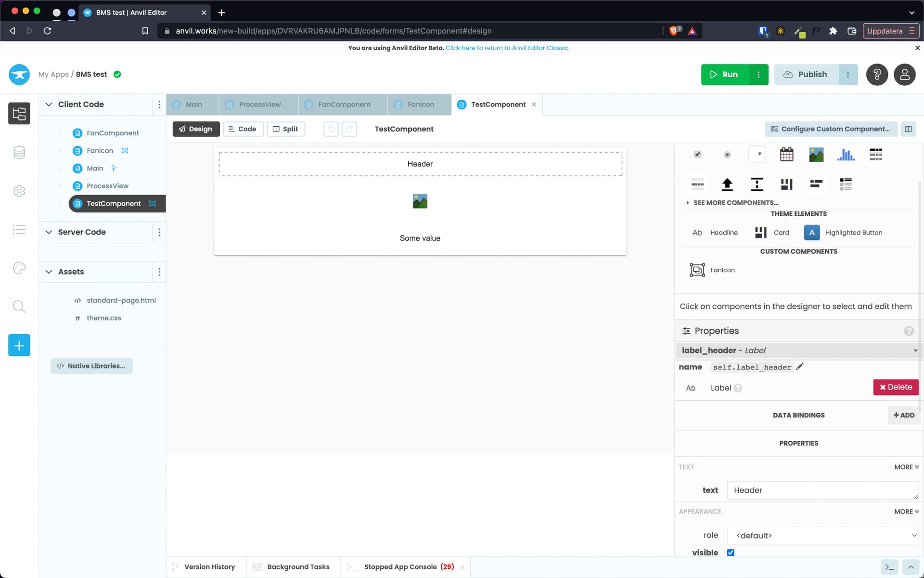Switch to Code view of TestComponent
This screenshot has width=924, height=578.
[x=243, y=129]
